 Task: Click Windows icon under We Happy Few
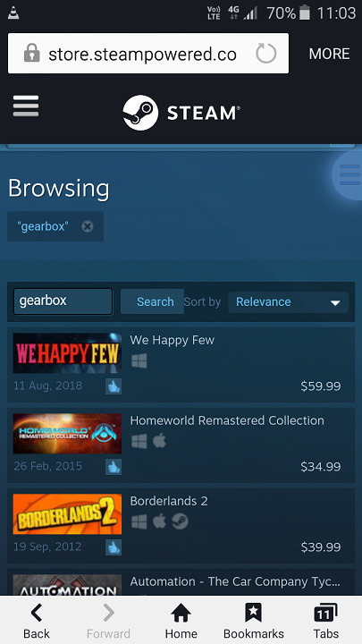pyautogui.click(x=139, y=361)
